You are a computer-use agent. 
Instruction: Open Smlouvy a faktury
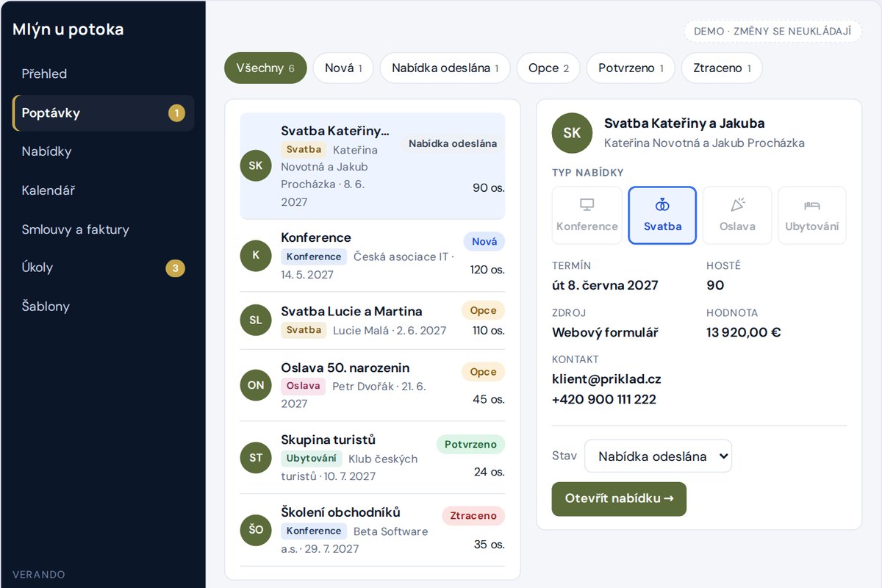pyautogui.click(x=104, y=229)
